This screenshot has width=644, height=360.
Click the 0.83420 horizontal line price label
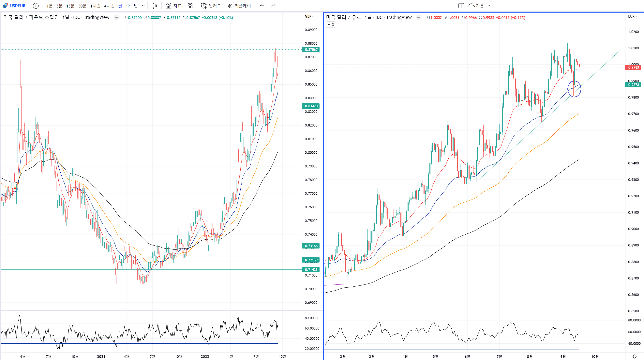(x=311, y=106)
